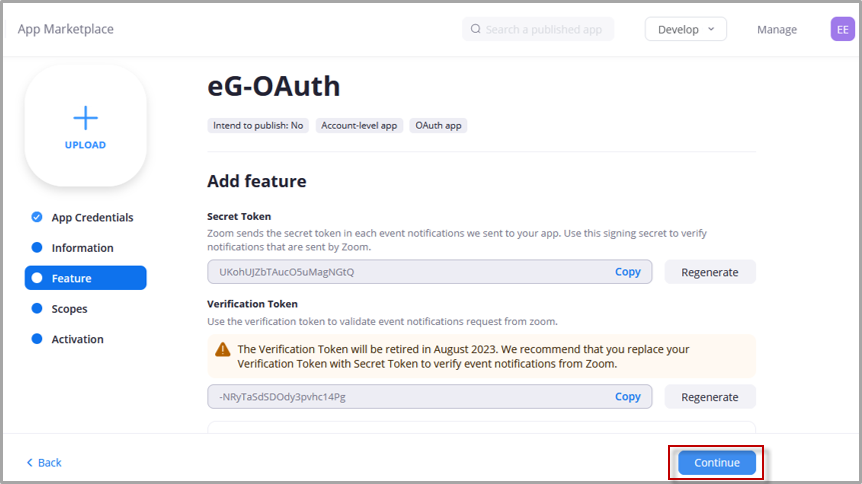Click the App Credentials checkmark icon
This screenshot has width=862, height=484.
[37, 217]
